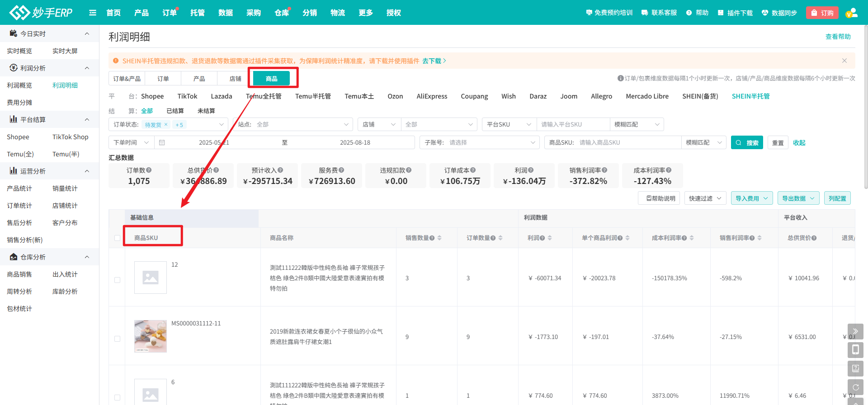The height and width of the screenshot is (405, 868).
Task: Click help icon next to 销售利润率 summary
Action: tap(604, 170)
